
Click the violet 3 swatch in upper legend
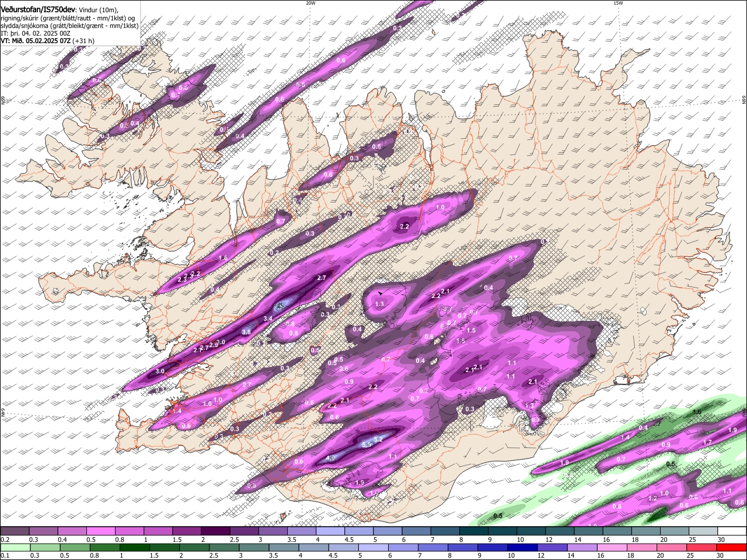pyautogui.click(x=273, y=531)
